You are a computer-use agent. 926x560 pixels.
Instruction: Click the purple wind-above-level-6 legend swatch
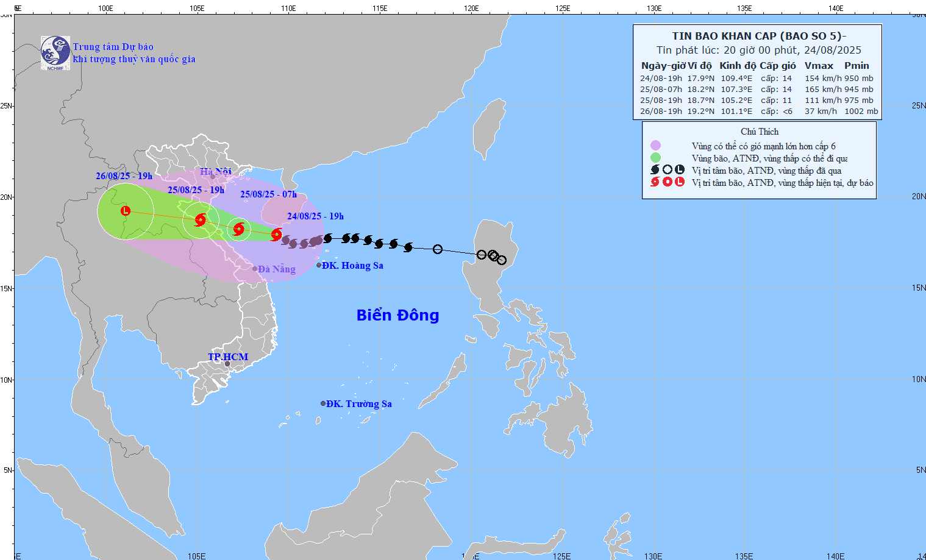pos(655,146)
